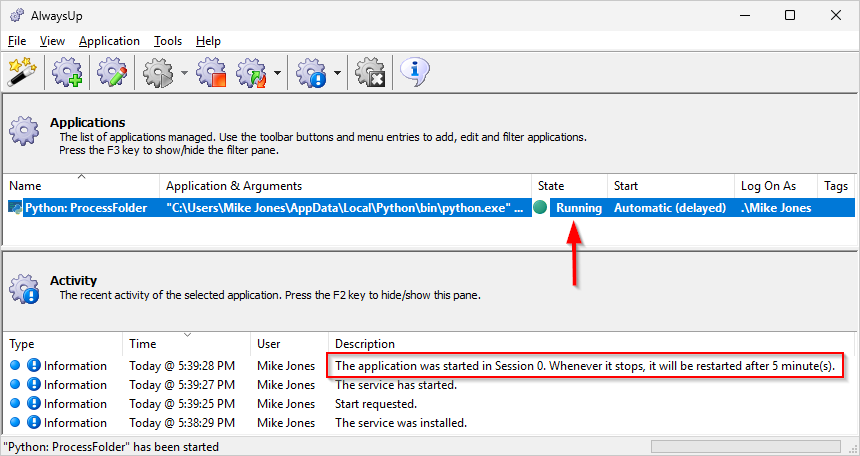Click the python.exe path cell
The width and height of the screenshot is (860, 456).
pyautogui.click(x=344, y=208)
